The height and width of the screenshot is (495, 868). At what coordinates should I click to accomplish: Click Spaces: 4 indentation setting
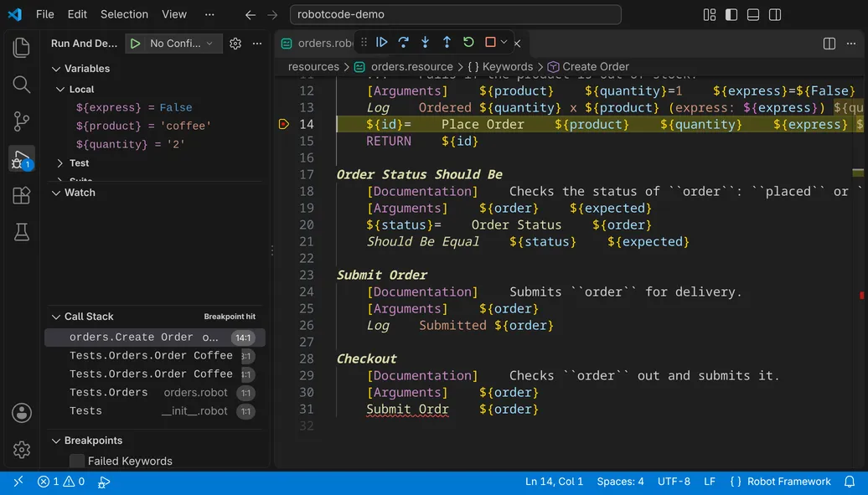620,482
